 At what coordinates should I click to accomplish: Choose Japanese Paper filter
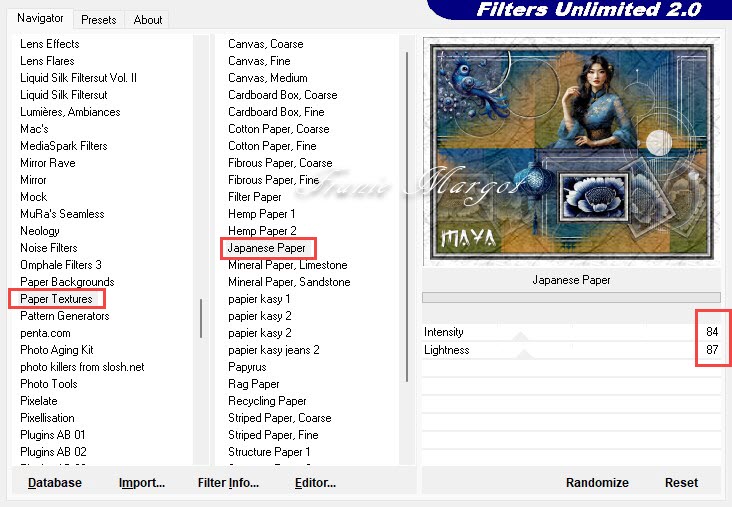(x=266, y=248)
